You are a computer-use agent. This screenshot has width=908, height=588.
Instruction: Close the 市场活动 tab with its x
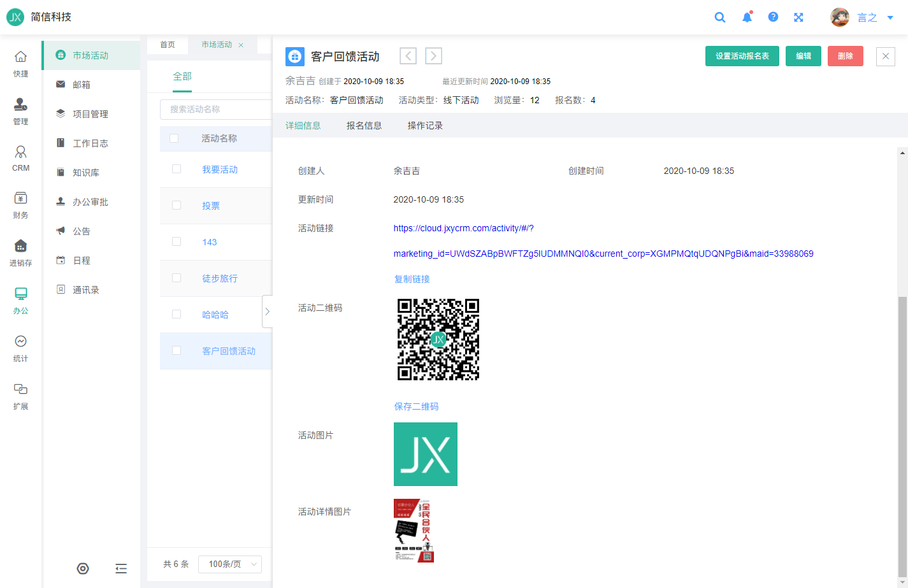[x=241, y=45]
